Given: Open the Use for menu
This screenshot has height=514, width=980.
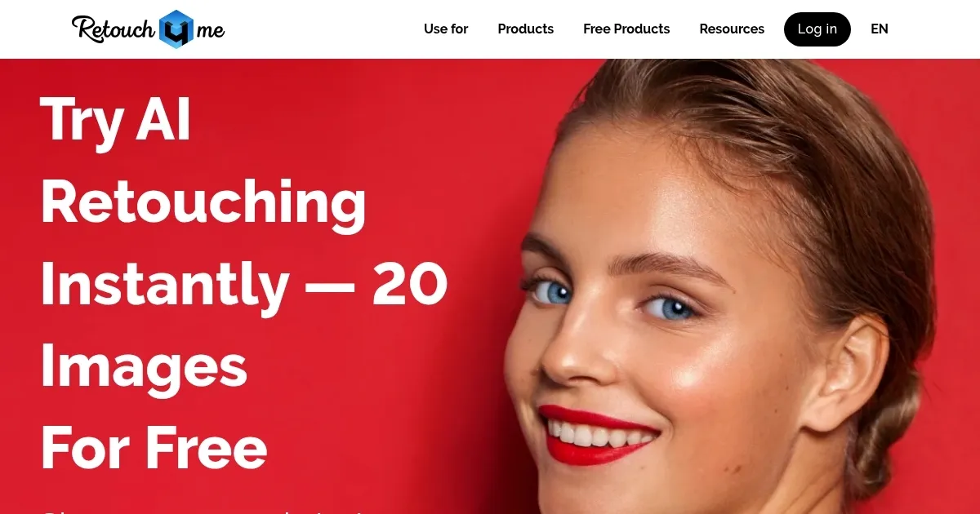Looking at the screenshot, I should tap(446, 29).
